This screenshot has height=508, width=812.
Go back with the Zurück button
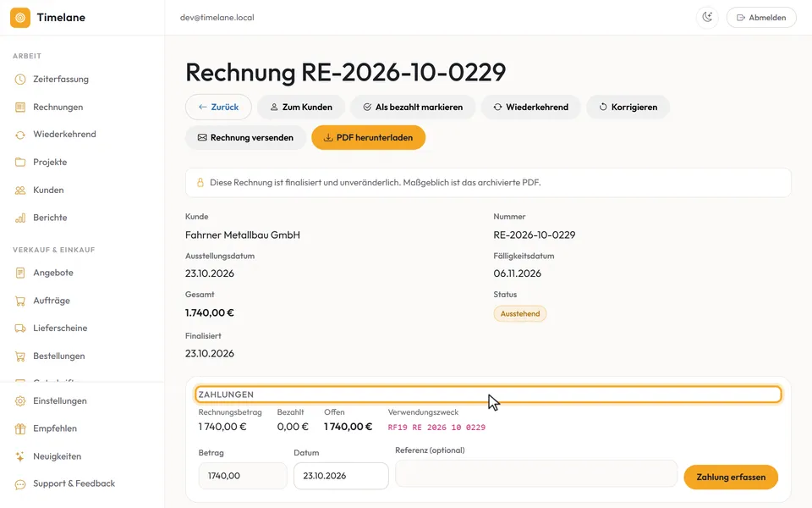click(x=218, y=108)
